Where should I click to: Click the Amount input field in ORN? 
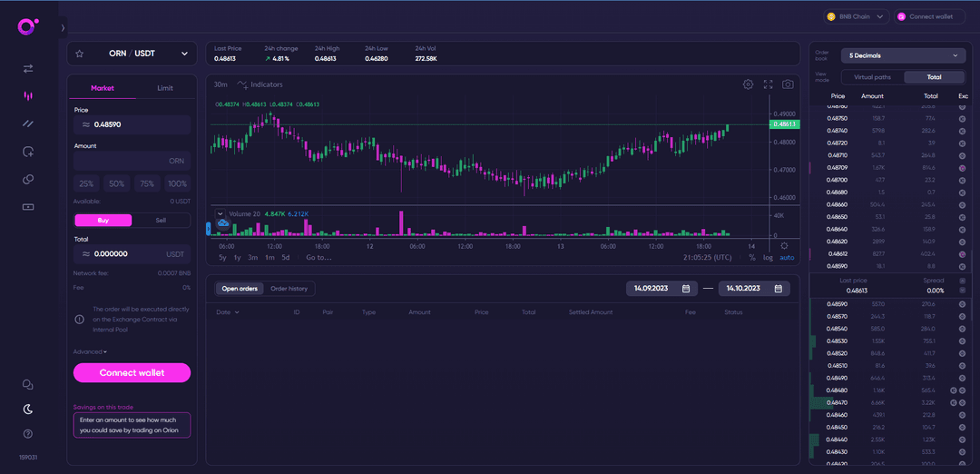click(x=132, y=161)
